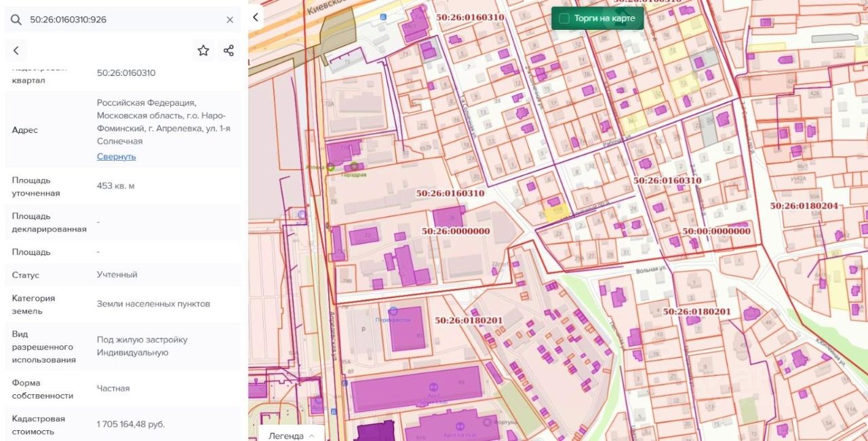Go back using the left arrow
The width and height of the screenshot is (868, 441).
[16, 50]
